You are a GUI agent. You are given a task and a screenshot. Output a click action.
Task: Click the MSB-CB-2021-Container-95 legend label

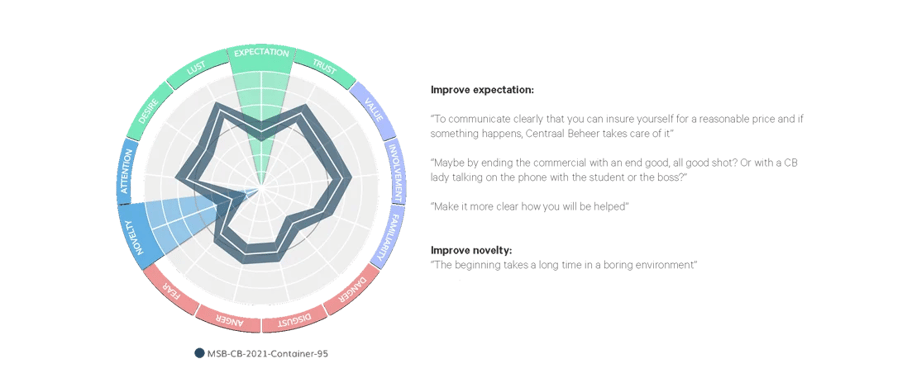click(x=267, y=353)
